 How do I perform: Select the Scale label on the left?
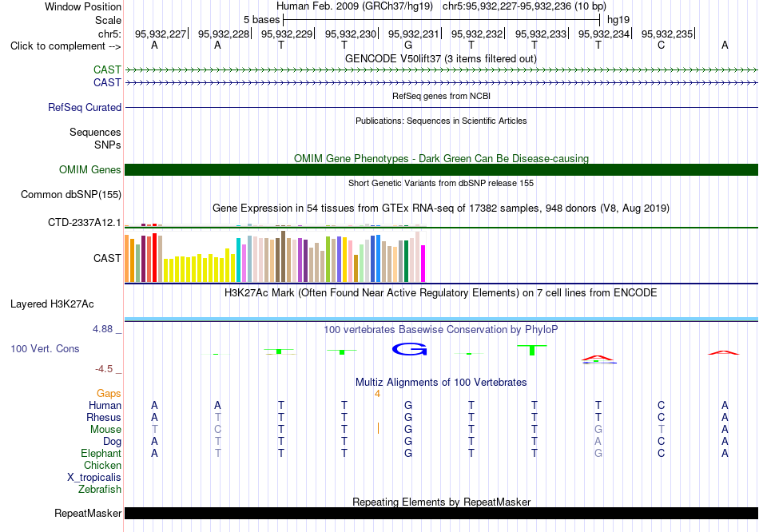click(108, 20)
